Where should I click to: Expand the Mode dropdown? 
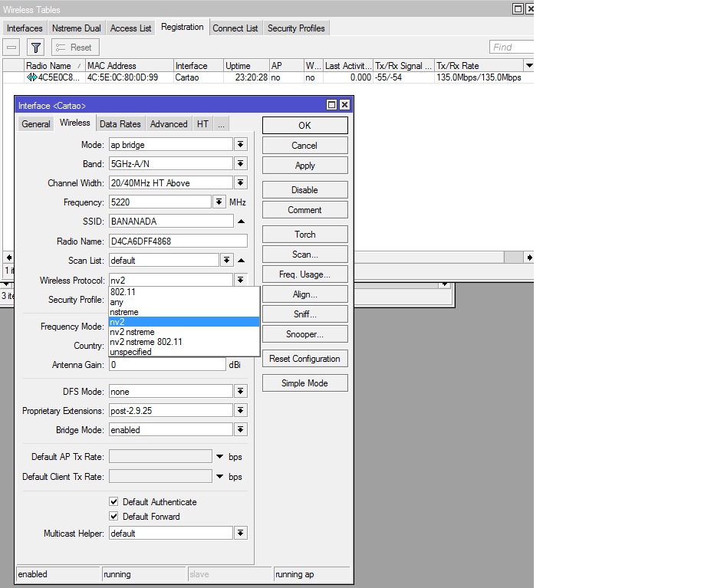point(240,145)
